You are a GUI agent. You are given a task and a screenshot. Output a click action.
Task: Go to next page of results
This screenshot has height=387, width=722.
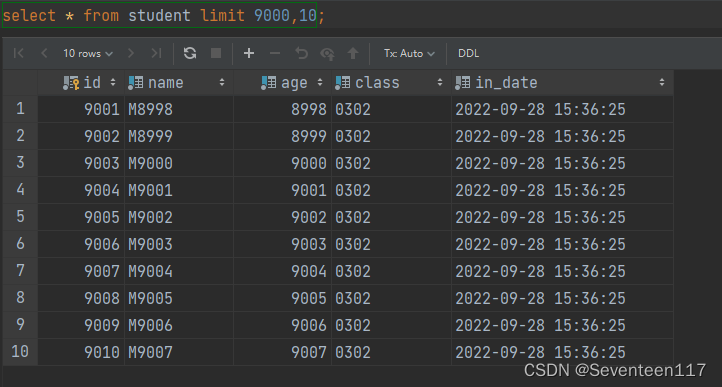(131, 53)
